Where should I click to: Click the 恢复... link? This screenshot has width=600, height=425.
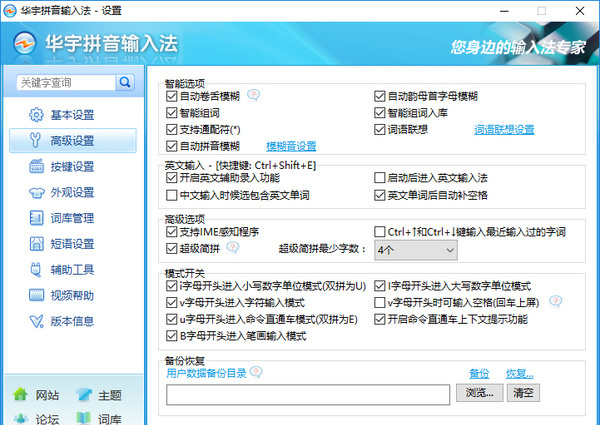pos(520,373)
